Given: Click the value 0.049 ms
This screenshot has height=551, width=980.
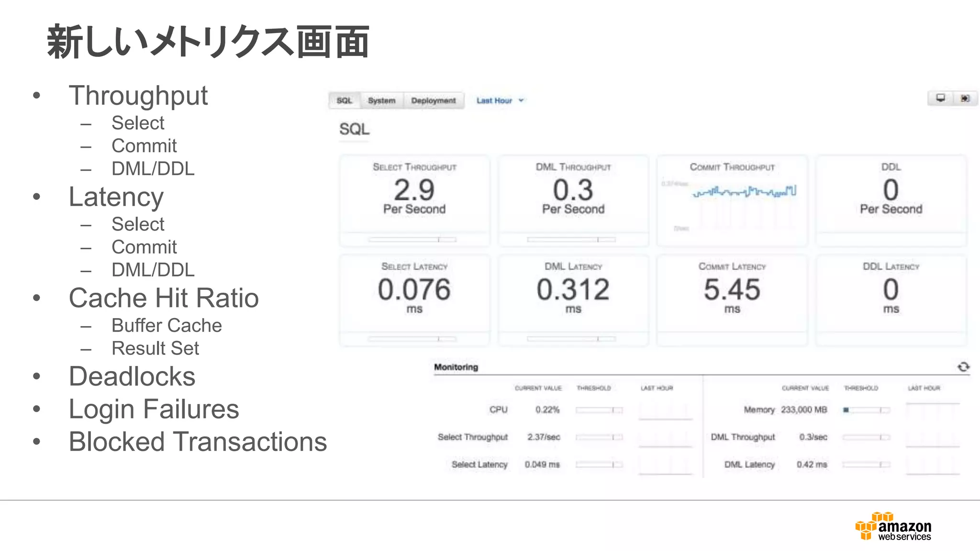Looking at the screenshot, I should point(542,464).
